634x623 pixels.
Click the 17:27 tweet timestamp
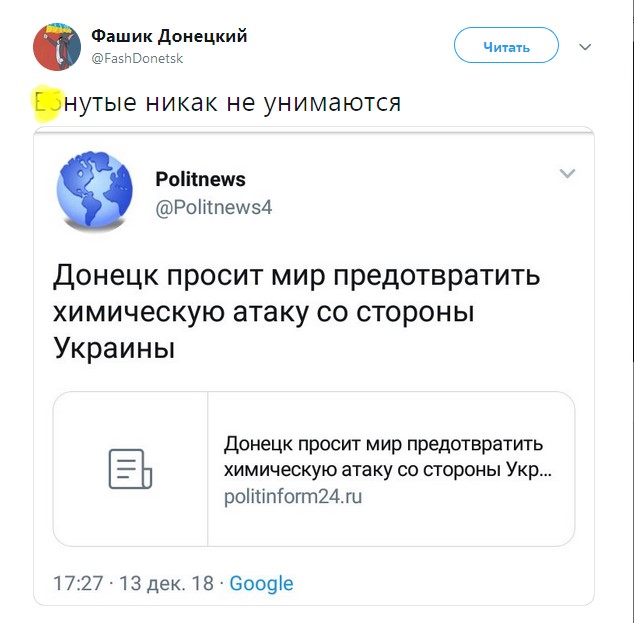78,583
